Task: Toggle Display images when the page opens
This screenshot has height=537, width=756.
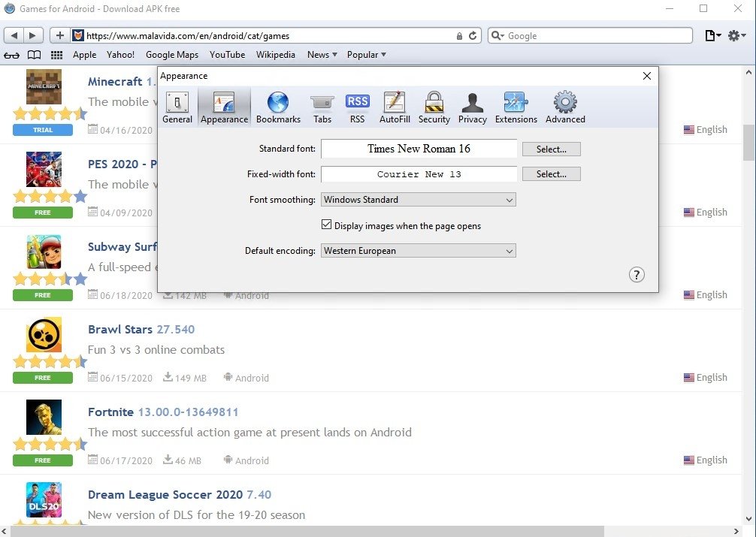Action: coord(326,225)
